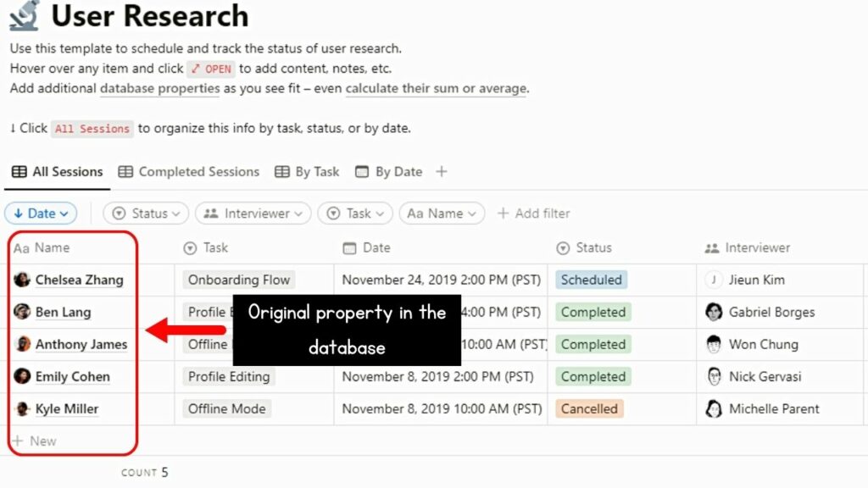Select the By Task view tab

pyautogui.click(x=307, y=172)
